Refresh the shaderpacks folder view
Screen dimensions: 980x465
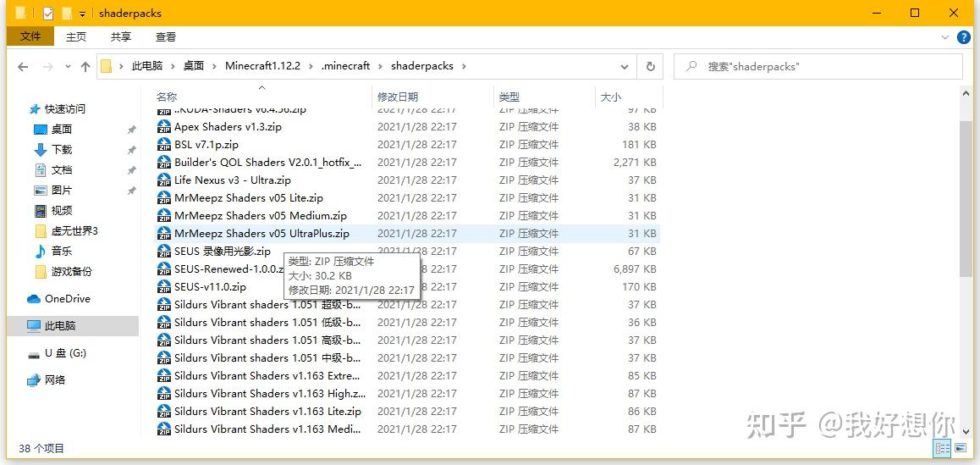pyautogui.click(x=651, y=66)
